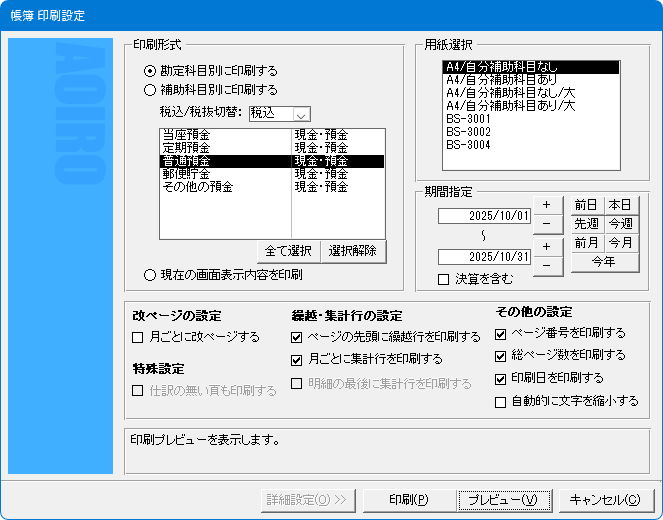Image resolution: width=663 pixels, height=520 pixels.
Task: Choose 現在の画面表示内容を印刷 radio option
Action: 150,274
